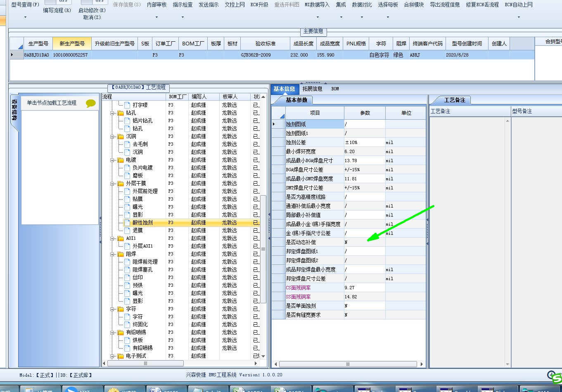Click 发送指示 in the toolbar
Image resolution: width=562 pixels, height=392 pixels.
(209, 5)
